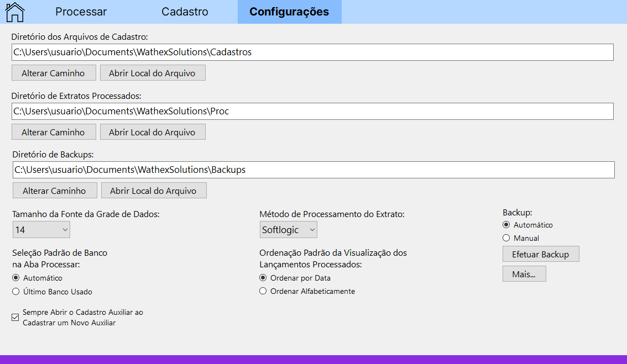Switch to the Processar tab
627x364 pixels.
(x=81, y=12)
